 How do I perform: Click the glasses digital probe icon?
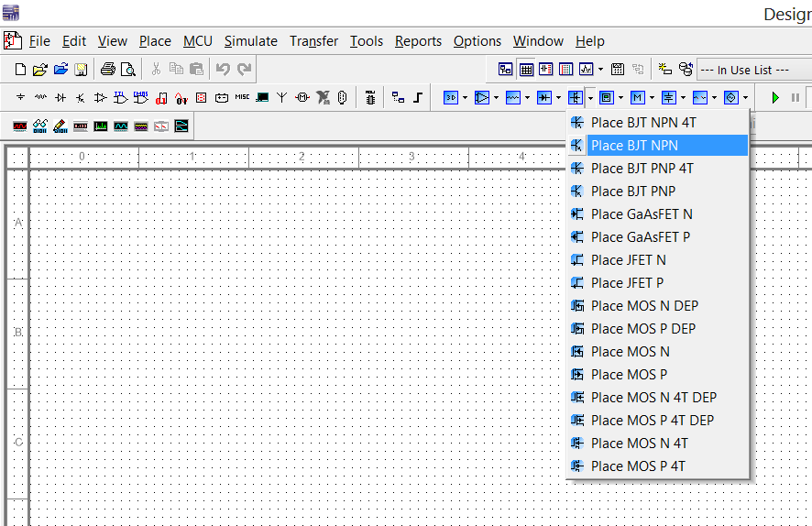40,126
